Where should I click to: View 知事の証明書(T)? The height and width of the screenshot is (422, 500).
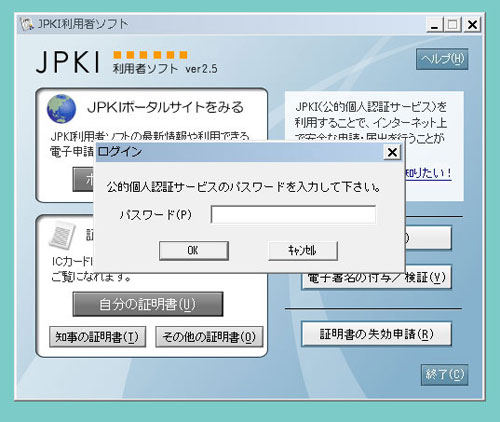coord(97,337)
